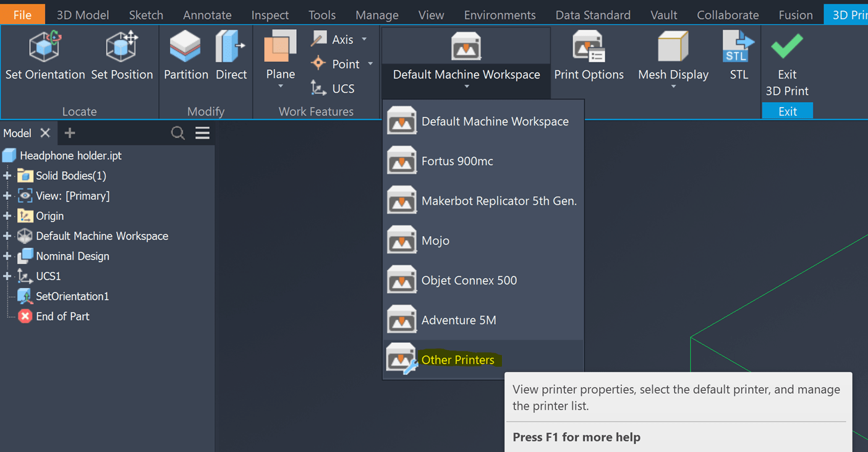Switch to the 3D Model tab
This screenshot has width=868, height=452.
coord(83,15)
